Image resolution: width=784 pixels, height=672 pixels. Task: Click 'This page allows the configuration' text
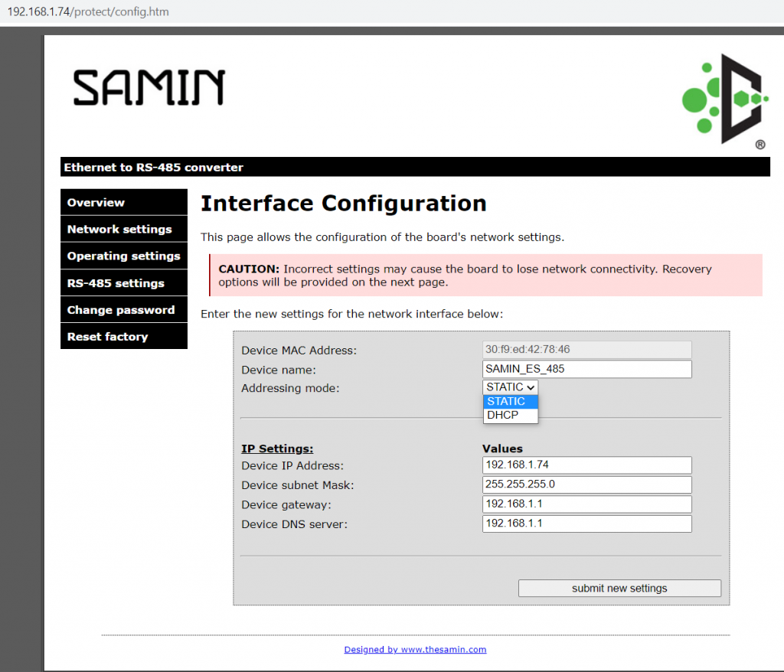(383, 237)
